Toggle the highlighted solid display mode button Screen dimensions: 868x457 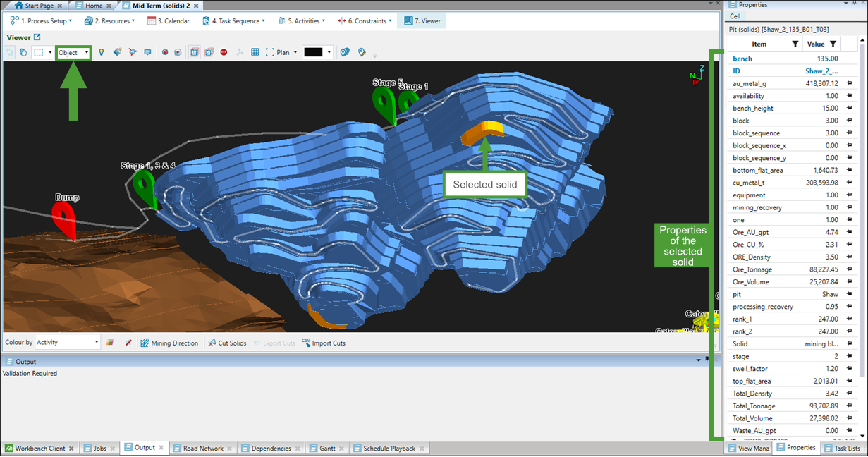pyautogui.click(x=194, y=52)
